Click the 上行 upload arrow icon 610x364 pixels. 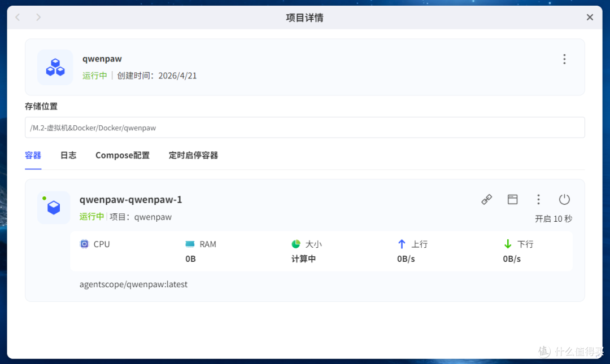(402, 244)
